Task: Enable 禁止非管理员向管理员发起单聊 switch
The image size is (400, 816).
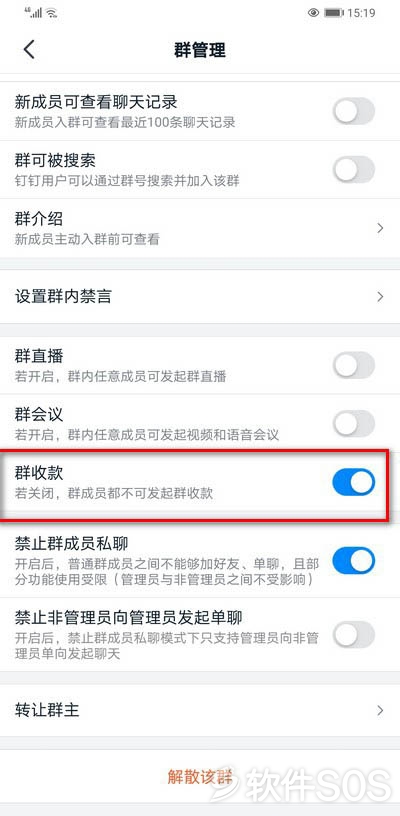Action: pos(354,634)
